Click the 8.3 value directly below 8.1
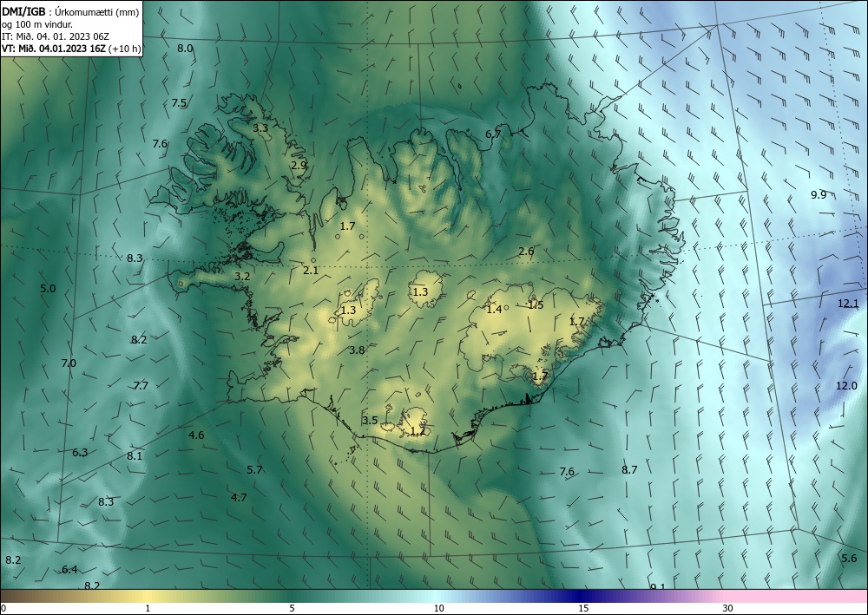Image resolution: width=868 pixels, height=615 pixels. (x=106, y=501)
